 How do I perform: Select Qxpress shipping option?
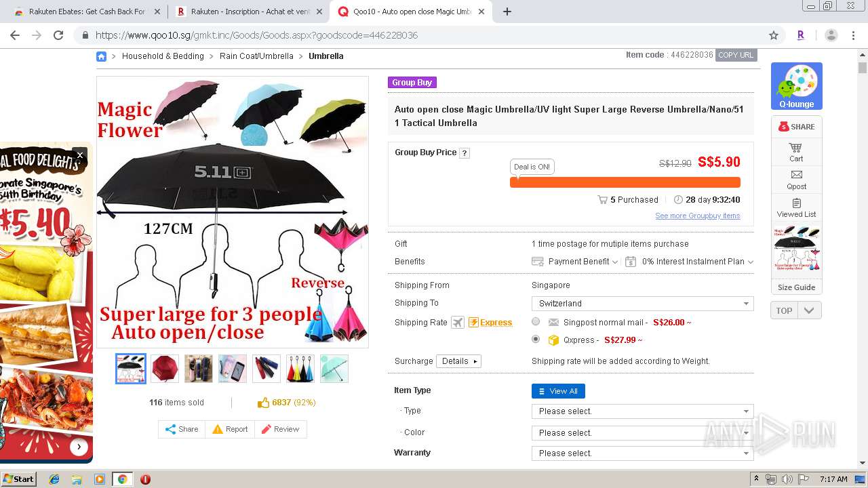[536, 339]
